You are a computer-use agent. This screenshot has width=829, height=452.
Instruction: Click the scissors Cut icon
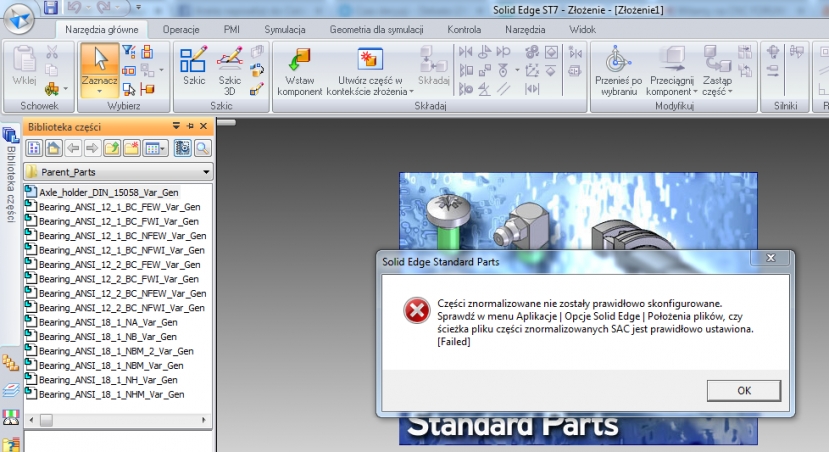tap(52, 51)
